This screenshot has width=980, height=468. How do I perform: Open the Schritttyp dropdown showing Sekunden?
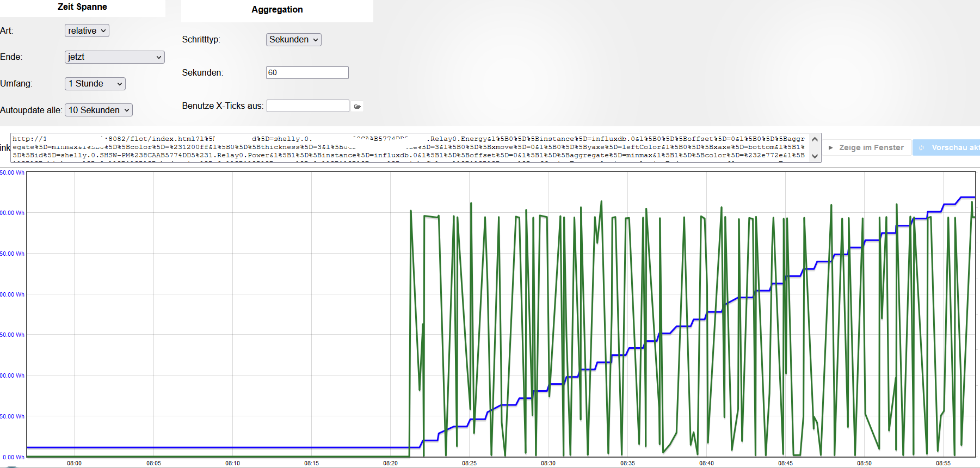coord(294,40)
